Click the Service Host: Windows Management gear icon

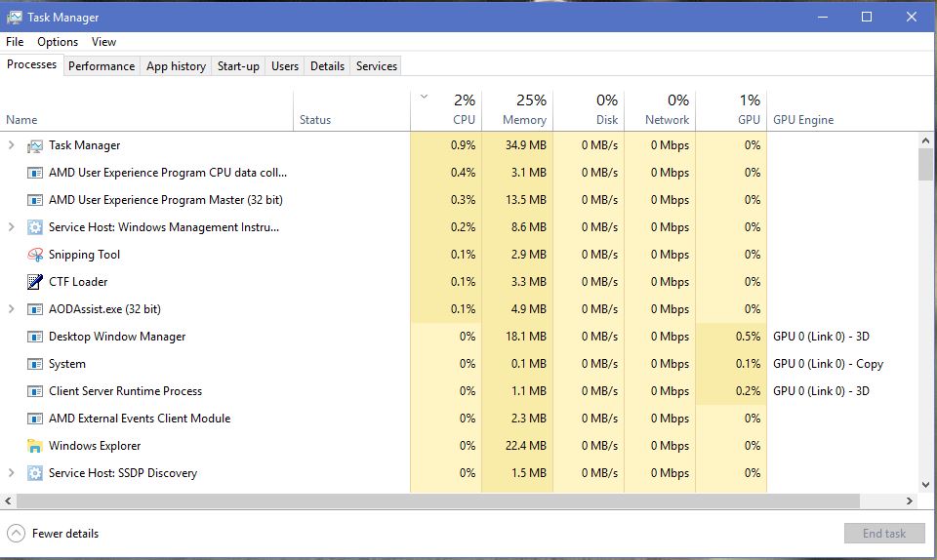pos(35,227)
